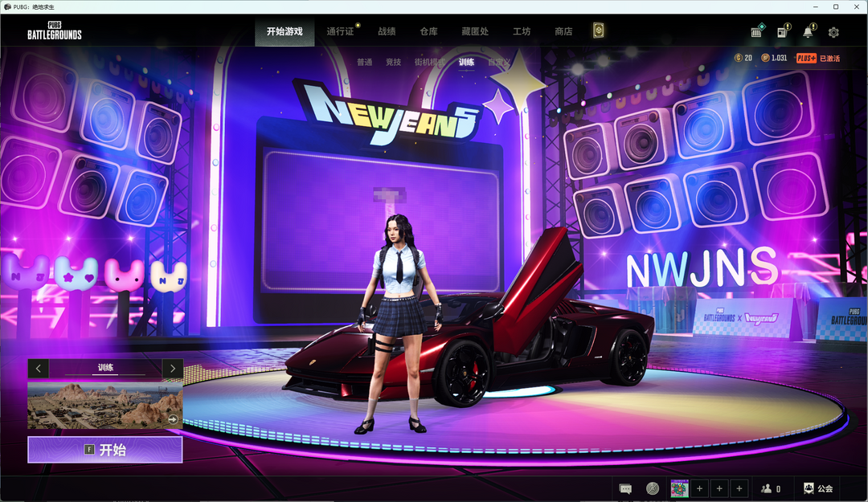Viewport: 868px width, 502px height.
Task: Go to previous map with left arrow
Action: 39,368
